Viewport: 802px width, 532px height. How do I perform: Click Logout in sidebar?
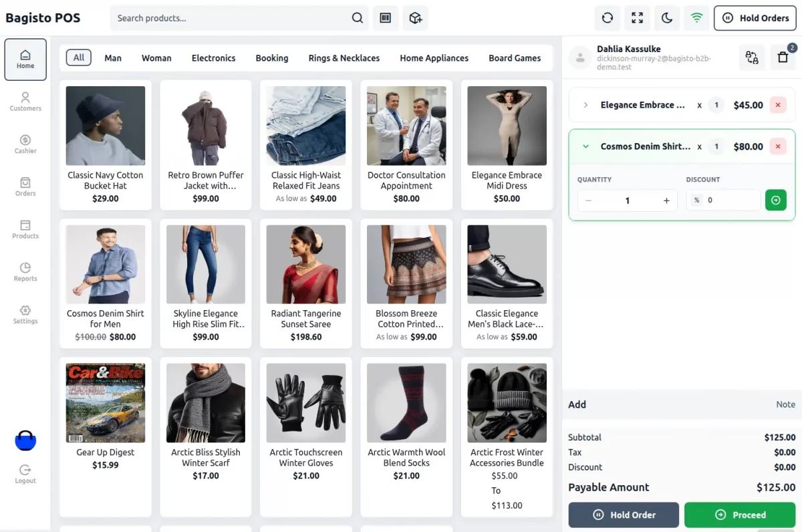click(25, 475)
